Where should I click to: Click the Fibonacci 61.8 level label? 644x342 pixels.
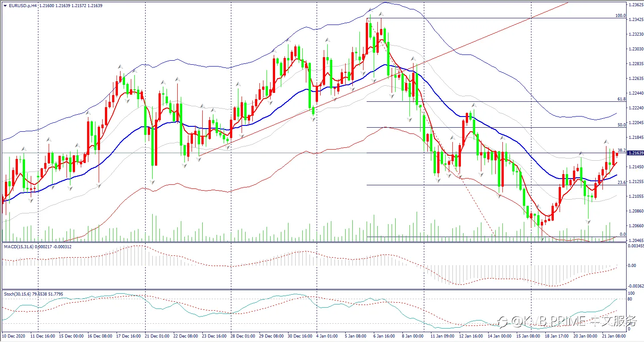pos(622,99)
